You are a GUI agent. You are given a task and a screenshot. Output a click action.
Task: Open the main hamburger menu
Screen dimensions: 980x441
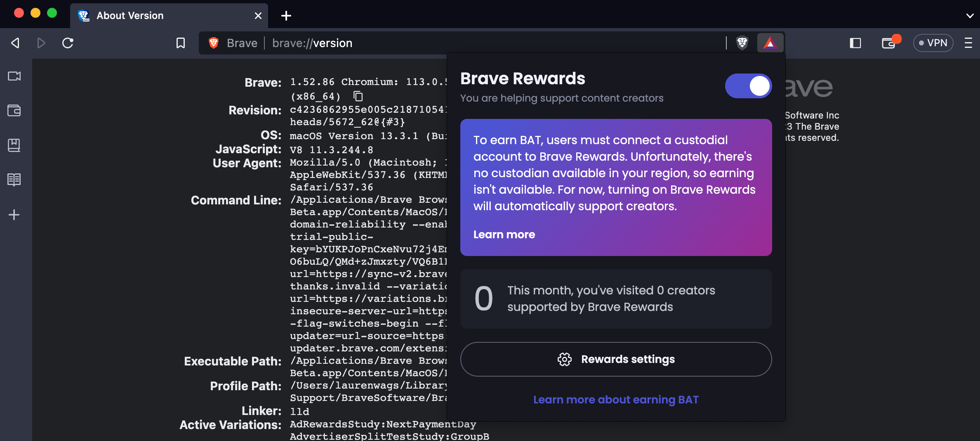969,43
